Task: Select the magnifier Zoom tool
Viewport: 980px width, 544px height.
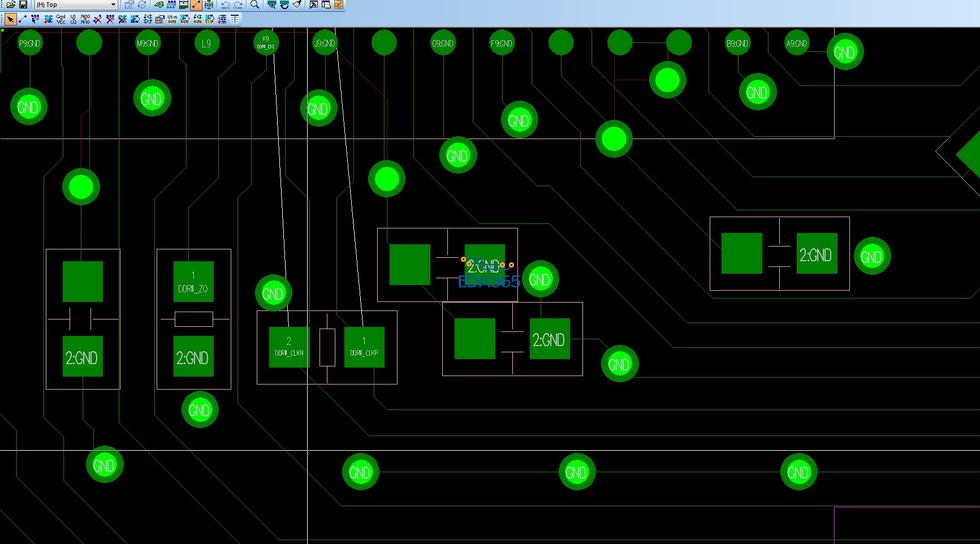Action: coord(255,5)
